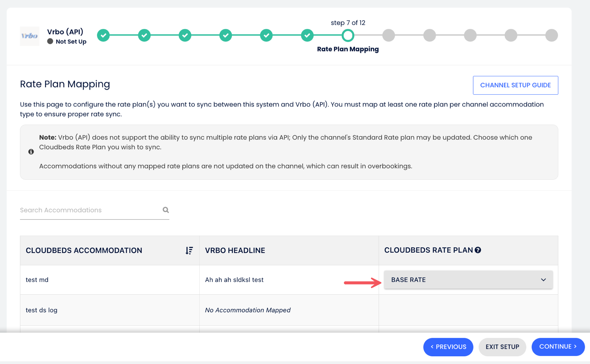Go back with the Previous button
The image size is (590, 364).
[448, 347]
